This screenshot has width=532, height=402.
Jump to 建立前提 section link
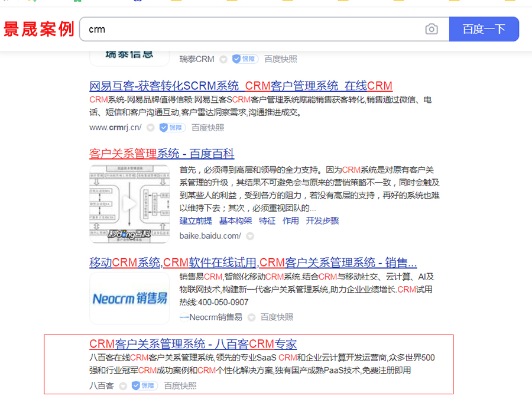click(x=196, y=221)
